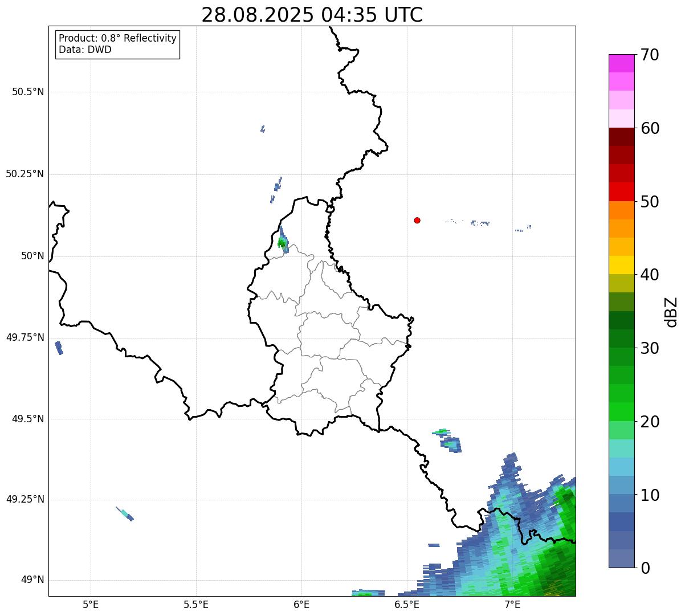Click the bright red colorbar swatch below 55 dBZ
This screenshot has width=685, height=616.
coord(622,192)
